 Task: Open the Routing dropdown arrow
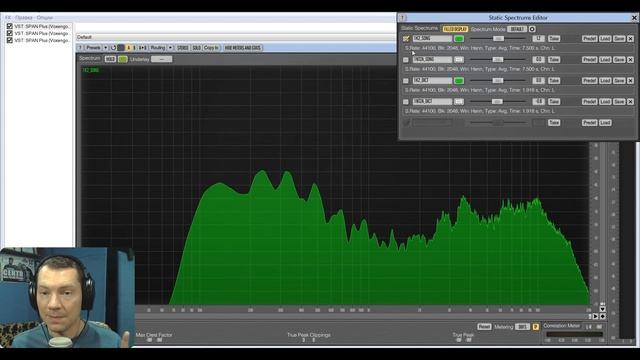[170, 48]
